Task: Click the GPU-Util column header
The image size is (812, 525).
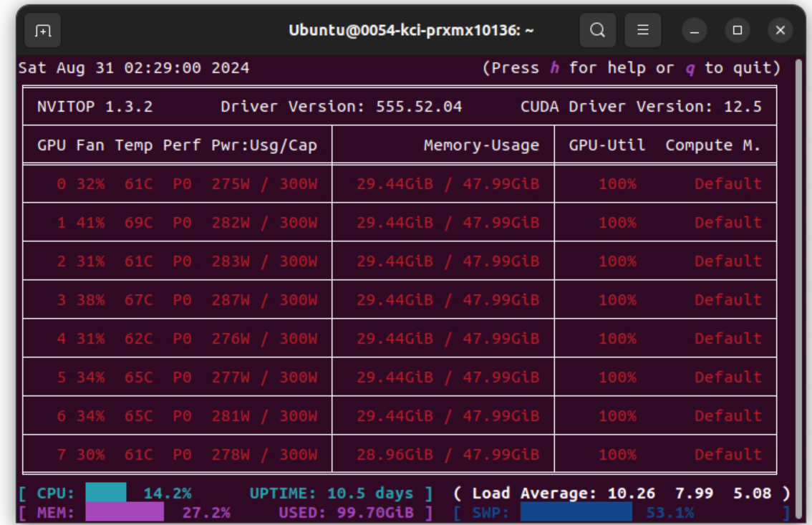Action: 607,145
